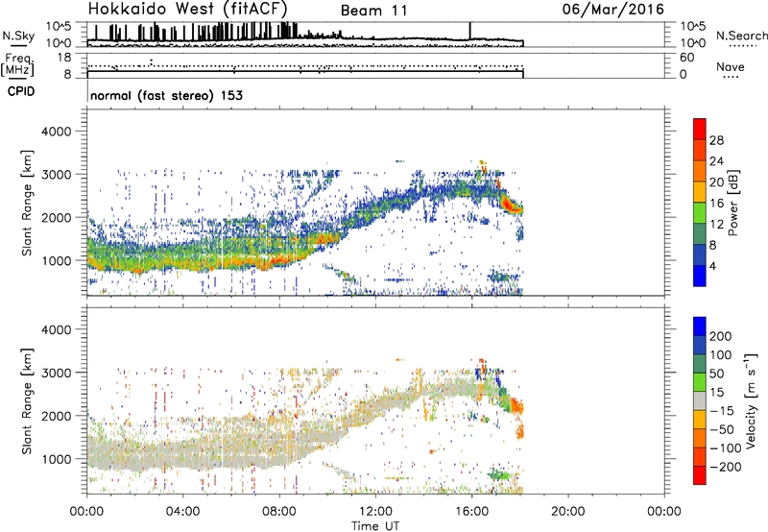Click the '200' velocity color bar value
The width and height of the screenshot is (768, 532).
pyautogui.click(x=721, y=336)
